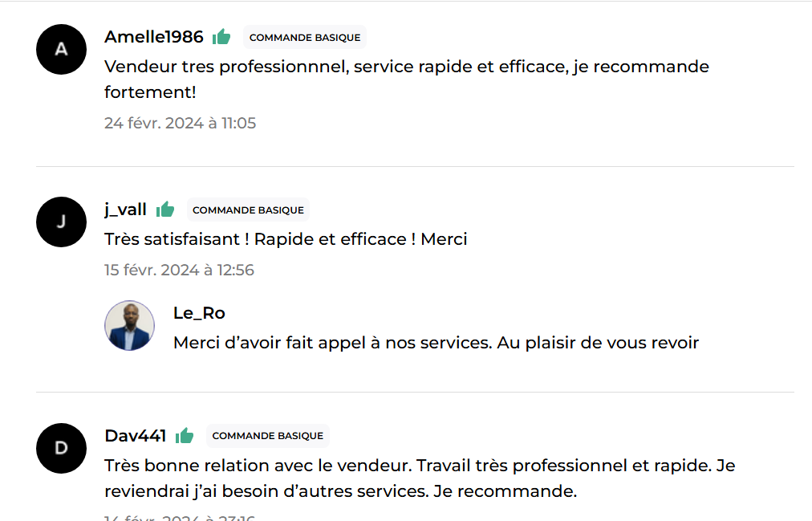Image resolution: width=812 pixels, height=521 pixels.
Task: Open the Amelle1986 username link
Action: 154,37
